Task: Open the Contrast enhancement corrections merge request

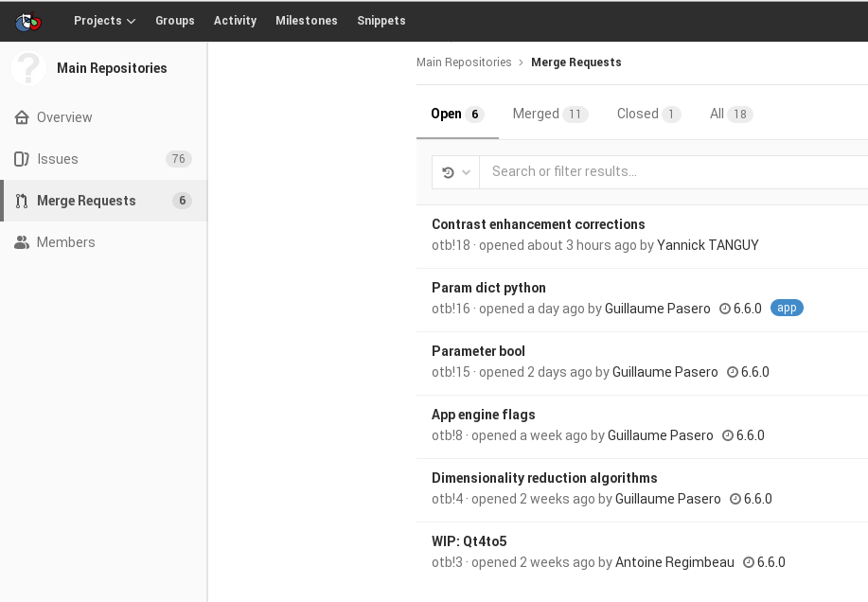Action: [x=538, y=224]
